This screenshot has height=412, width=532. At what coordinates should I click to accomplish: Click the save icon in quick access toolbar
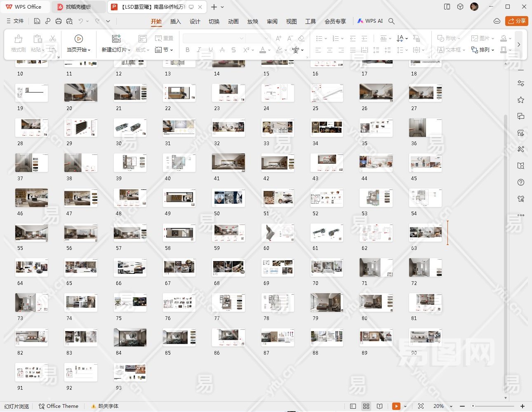(37, 21)
